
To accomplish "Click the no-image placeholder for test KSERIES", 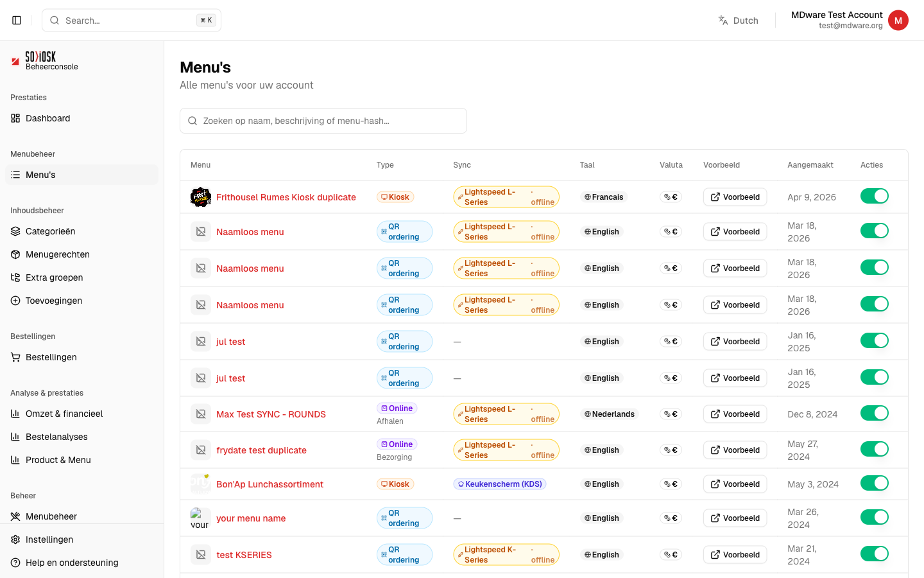I will pyautogui.click(x=201, y=555).
